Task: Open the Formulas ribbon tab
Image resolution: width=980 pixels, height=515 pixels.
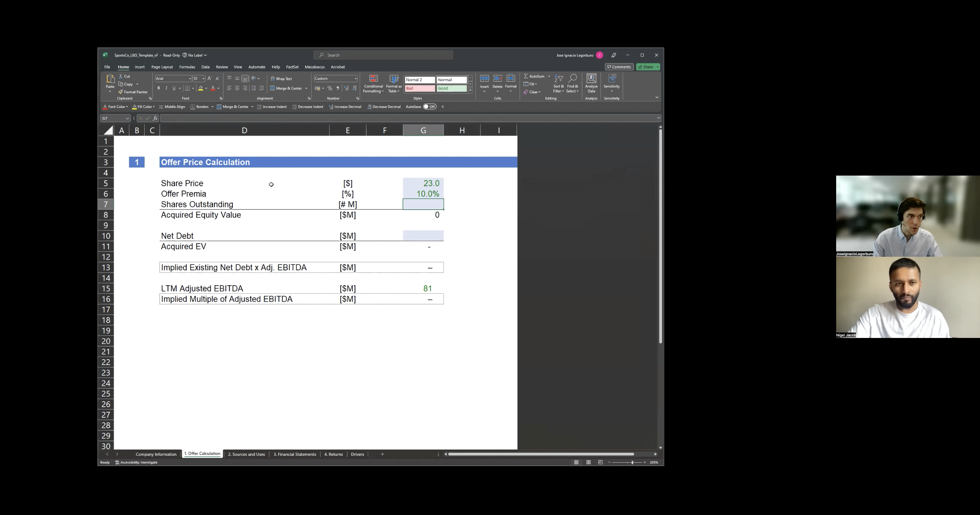Action: [187, 67]
